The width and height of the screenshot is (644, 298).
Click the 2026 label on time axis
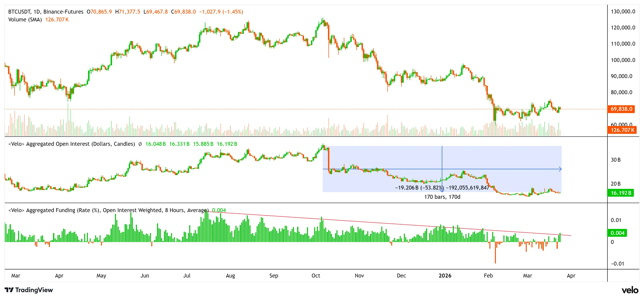[445, 275]
